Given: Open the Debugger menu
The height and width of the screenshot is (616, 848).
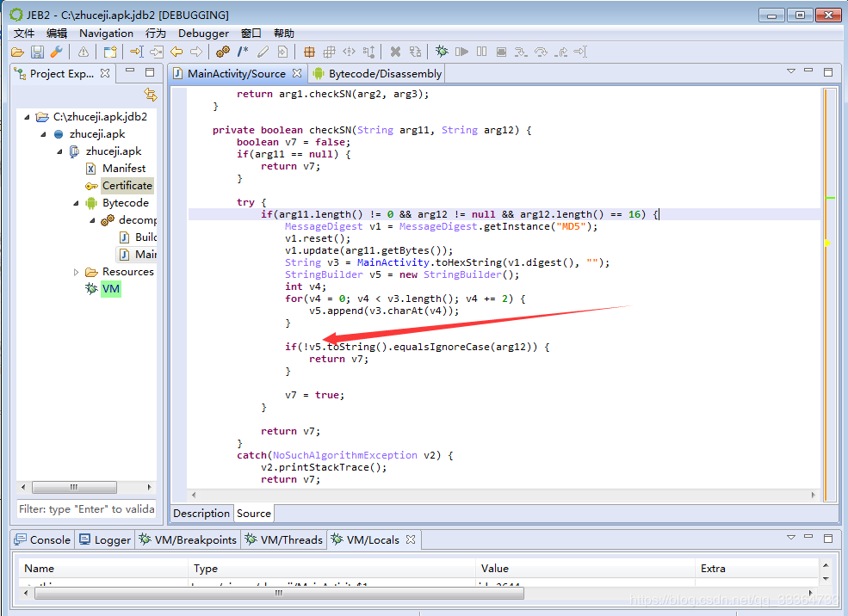Looking at the screenshot, I should (x=203, y=34).
